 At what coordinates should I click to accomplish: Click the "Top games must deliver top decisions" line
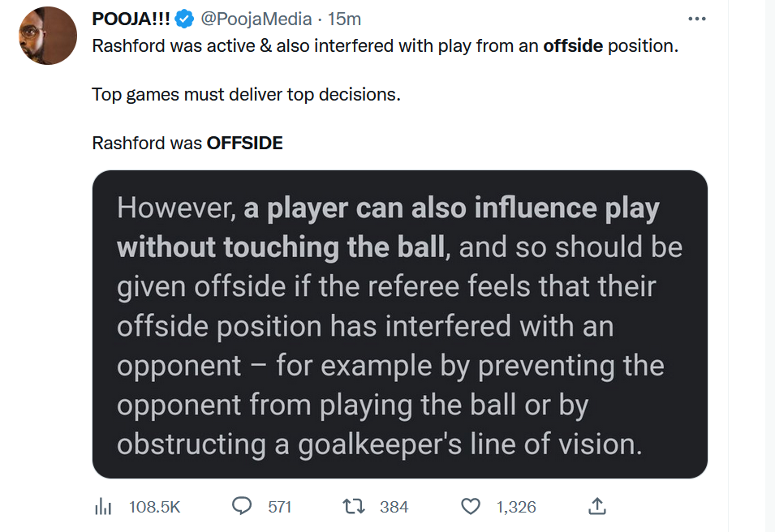click(x=247, y=94)
